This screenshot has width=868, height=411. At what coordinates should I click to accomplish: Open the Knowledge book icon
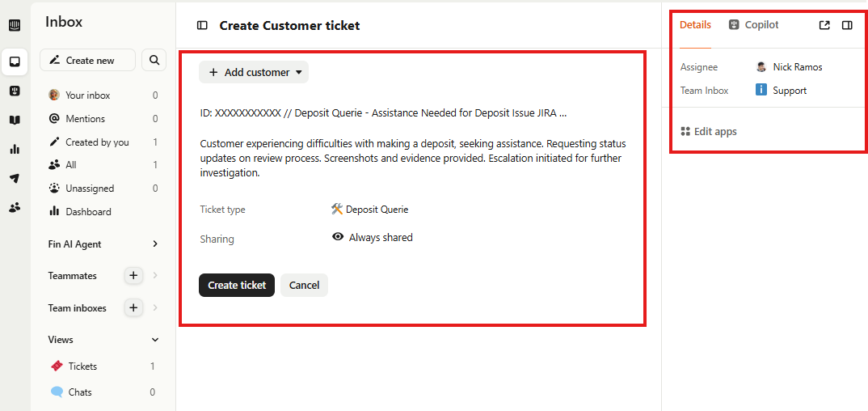click(15, 120)
